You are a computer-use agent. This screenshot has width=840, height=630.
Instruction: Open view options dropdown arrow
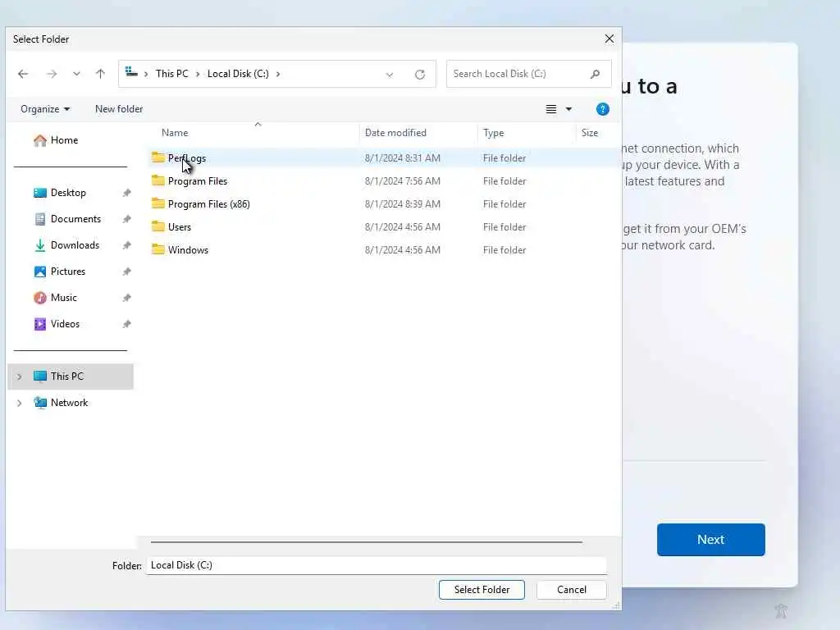(x=569, y=109)
